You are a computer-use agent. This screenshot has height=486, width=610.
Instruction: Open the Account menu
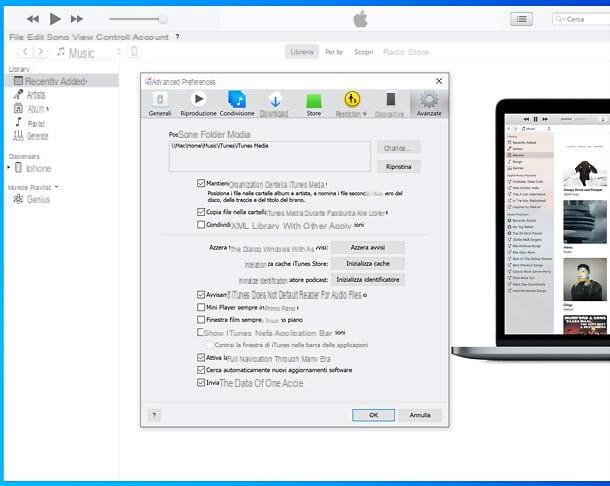[151, 37]
